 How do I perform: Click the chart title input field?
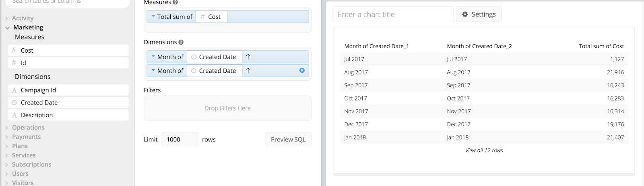(393, 14)
